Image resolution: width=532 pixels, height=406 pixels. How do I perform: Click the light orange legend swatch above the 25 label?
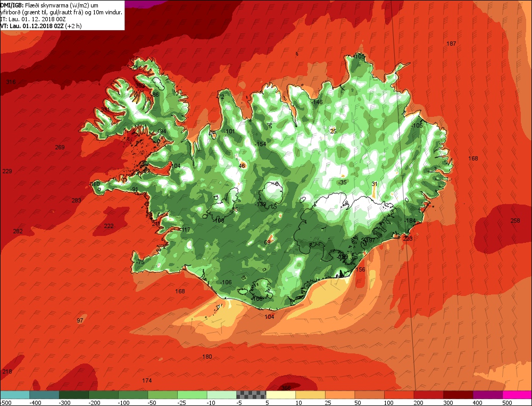coord(339,395)
